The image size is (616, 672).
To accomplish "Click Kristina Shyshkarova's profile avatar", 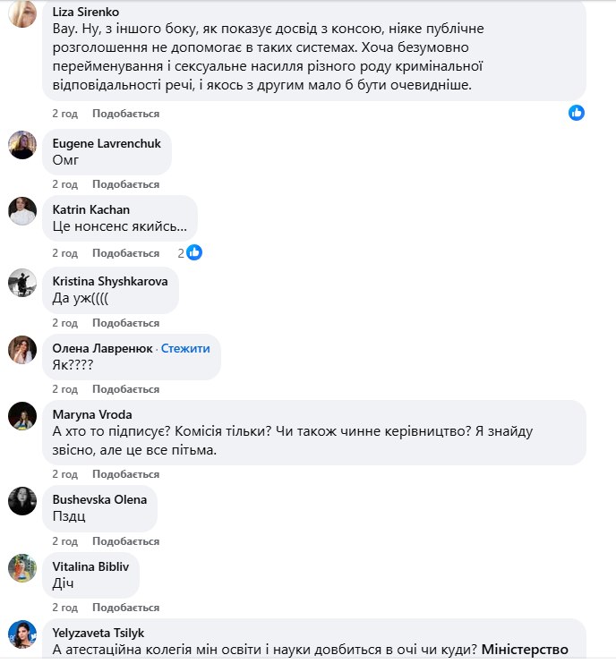I will coord(22,283).
